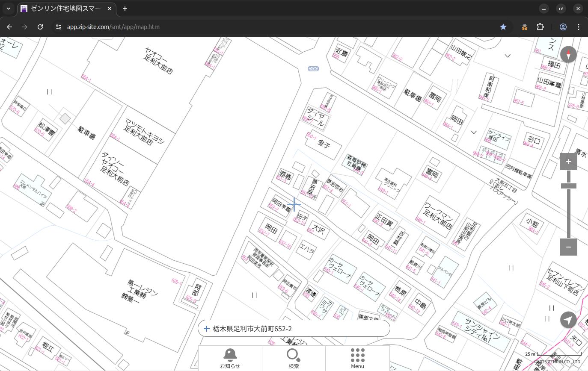Open Chrome three-dot menu

[579, 27]
